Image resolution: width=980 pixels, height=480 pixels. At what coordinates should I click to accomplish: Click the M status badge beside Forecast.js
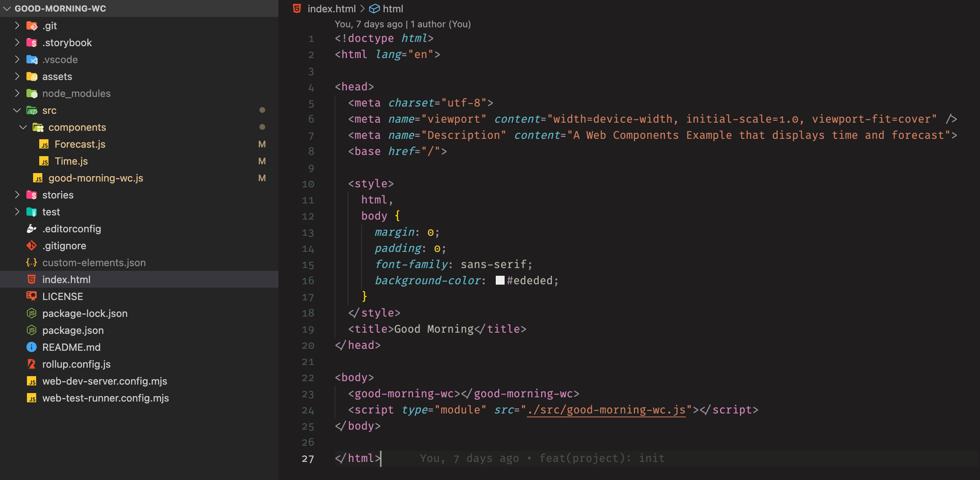[x=262, y=144]
